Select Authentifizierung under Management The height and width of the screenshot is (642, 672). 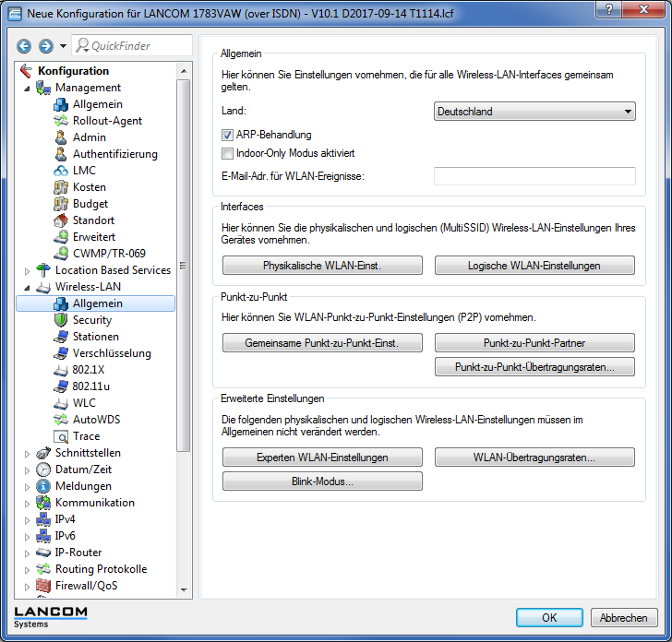(114, 154)
